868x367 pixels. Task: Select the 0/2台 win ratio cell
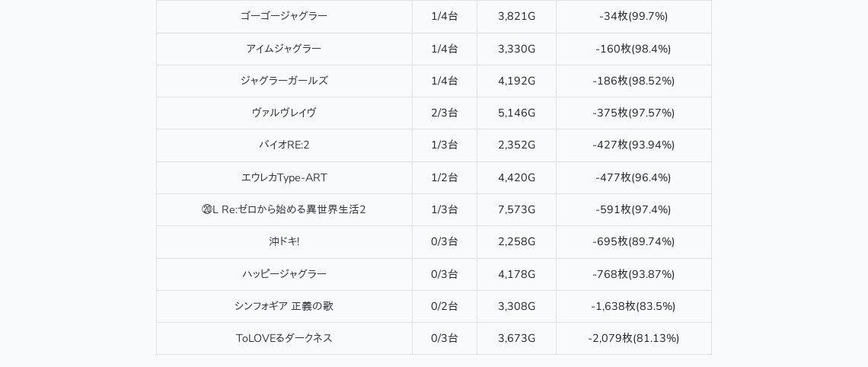pos(445,306)
